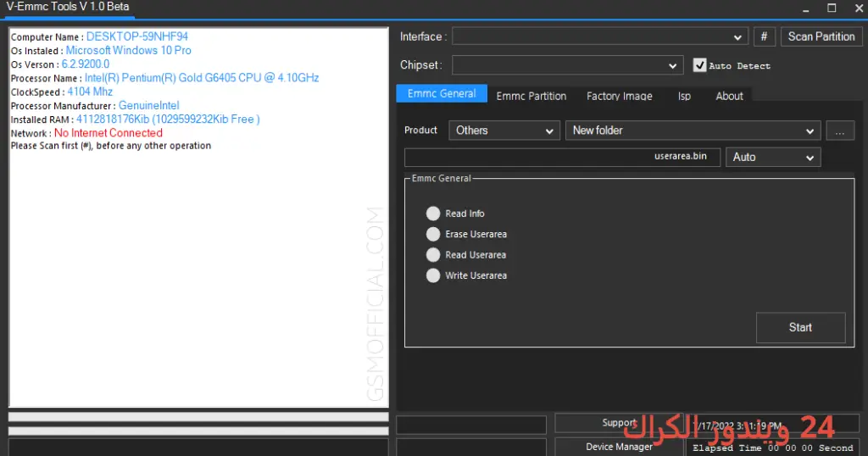The width and height of the screenshot is (868, 456).
Task: Open the Auto dropdown
Action: (x=773, y=157)
